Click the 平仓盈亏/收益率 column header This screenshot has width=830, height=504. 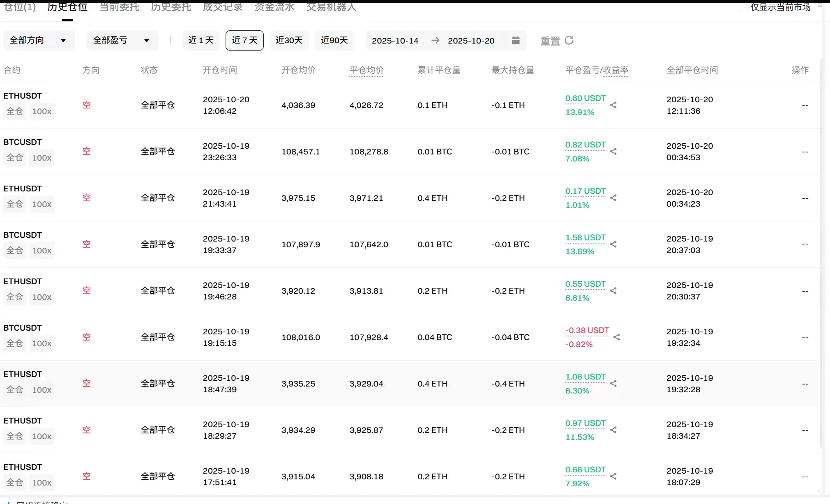(x=597, y=70)
